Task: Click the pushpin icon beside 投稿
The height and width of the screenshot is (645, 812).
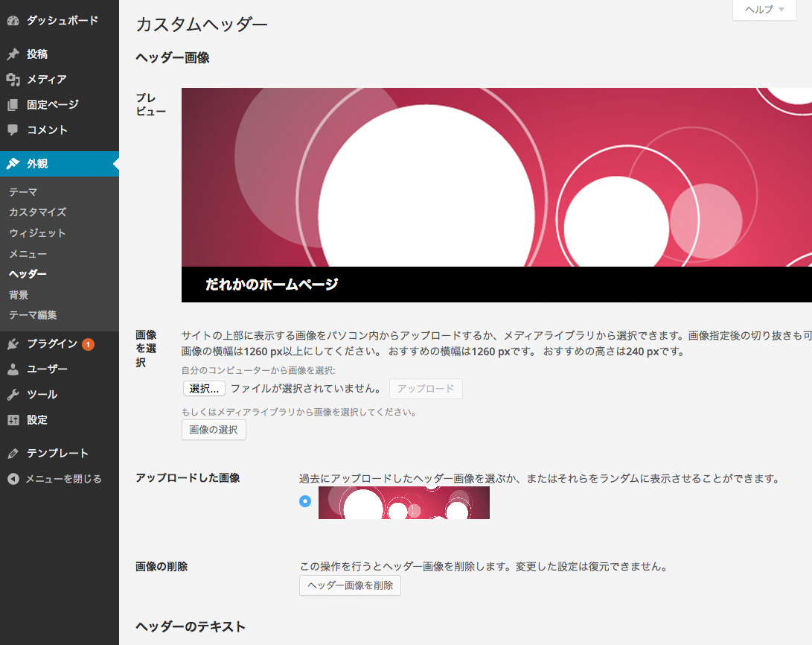Action: click(x=13, y=54)
